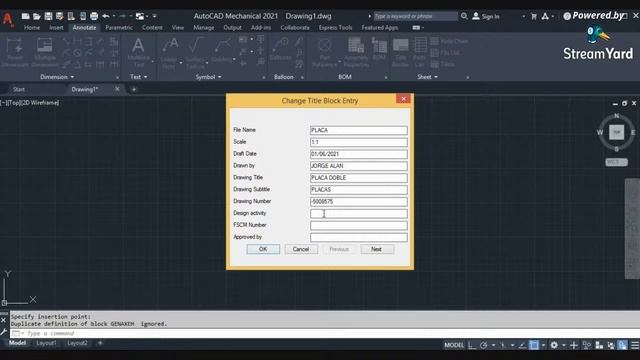Image resolution: width=640 pixels, height=360 pixels.
Task: Toggle the MODEL space button in status bar
Action: pos(454,345)
